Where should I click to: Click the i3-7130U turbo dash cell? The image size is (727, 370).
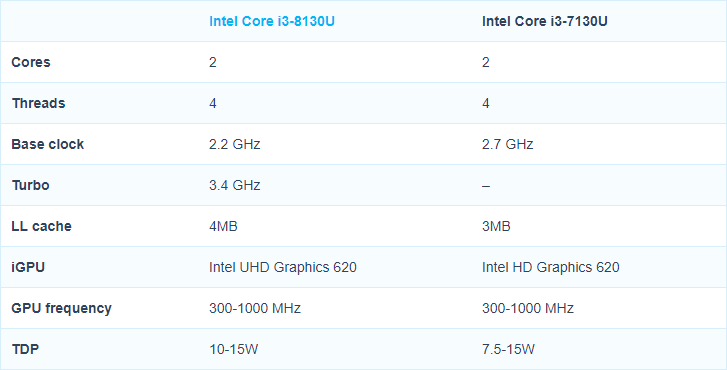point(486,185)
